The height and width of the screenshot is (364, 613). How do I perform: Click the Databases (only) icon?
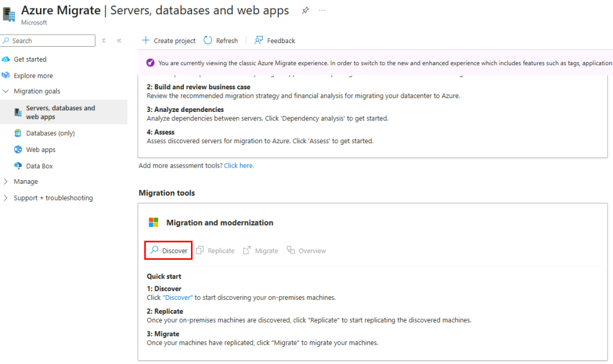pos(18,133)
